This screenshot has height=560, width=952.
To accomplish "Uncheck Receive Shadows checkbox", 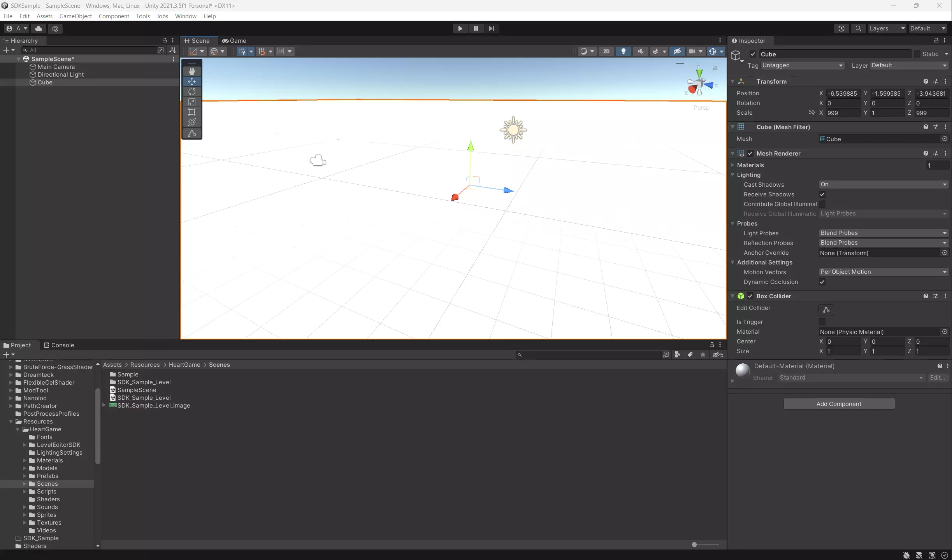I will tap(822, 194).
